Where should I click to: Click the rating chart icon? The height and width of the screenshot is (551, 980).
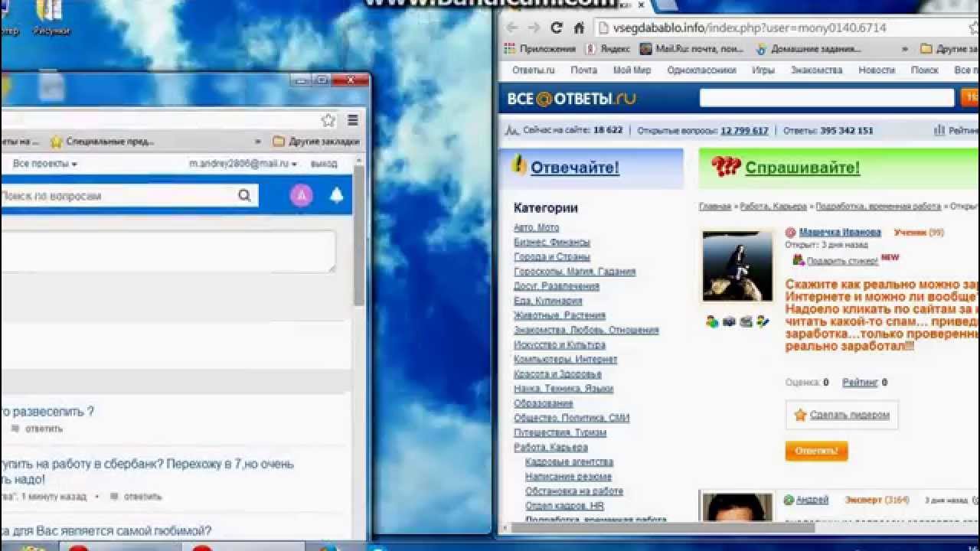click(939, 130)
